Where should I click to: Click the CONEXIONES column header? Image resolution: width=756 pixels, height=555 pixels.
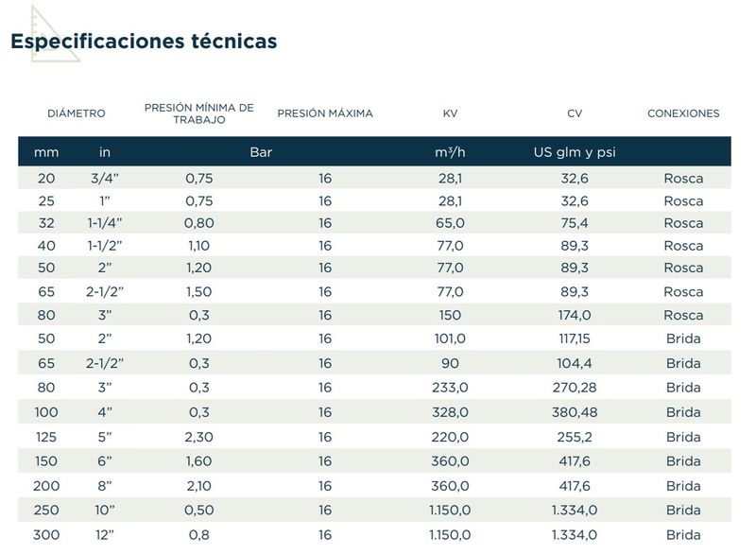pyautogui.click(x=683, y=113)
